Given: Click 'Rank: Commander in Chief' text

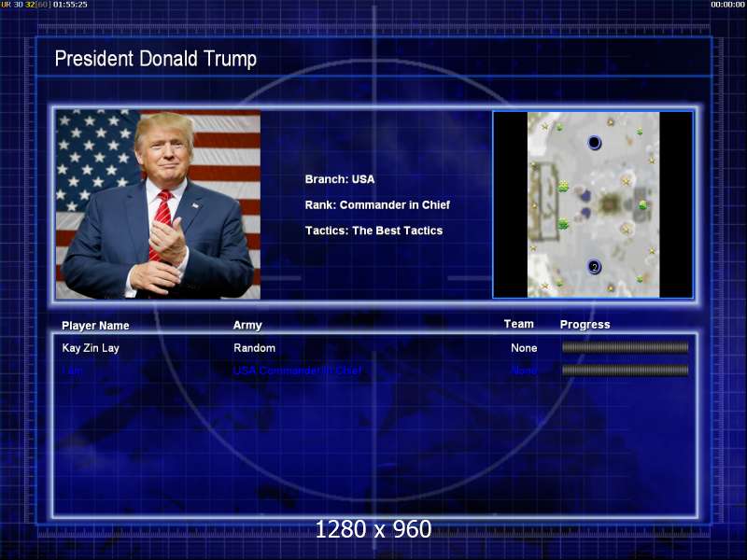Looking at the screenshot, I should point(377,204).
